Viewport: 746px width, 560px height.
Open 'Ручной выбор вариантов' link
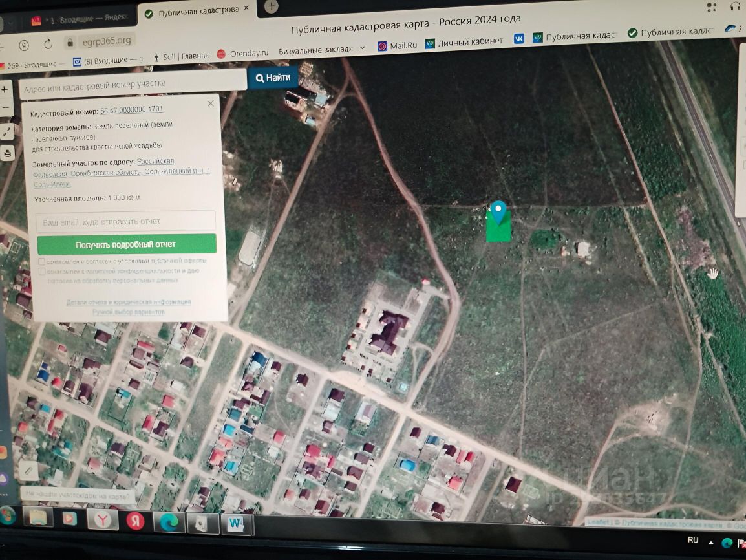coord(129,312)
